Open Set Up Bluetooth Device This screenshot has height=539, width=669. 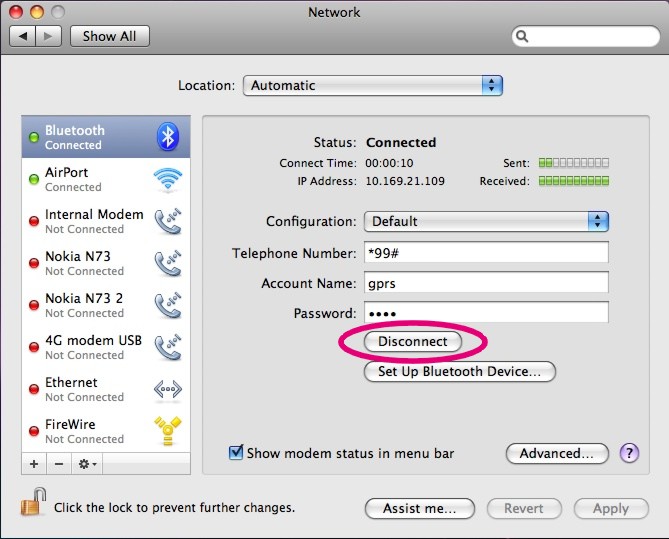[x=460, y=371]
